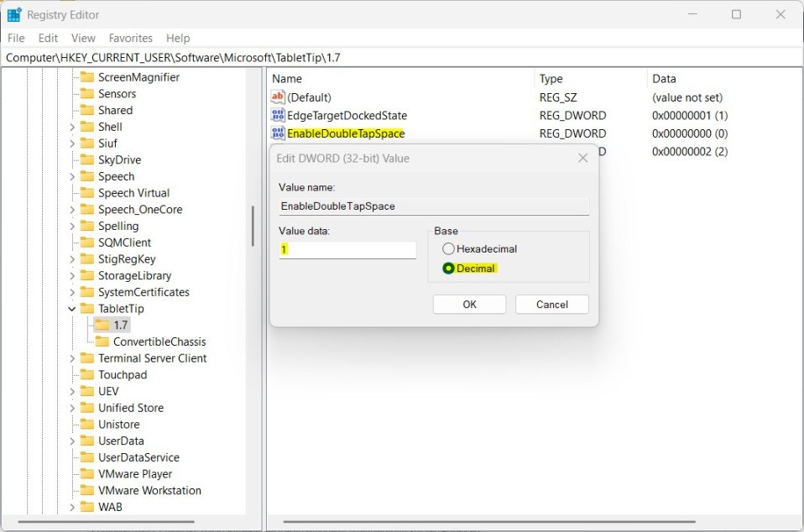This screenshot has width=804, height=532.
Task: Open the View menu
Action: 83,38
